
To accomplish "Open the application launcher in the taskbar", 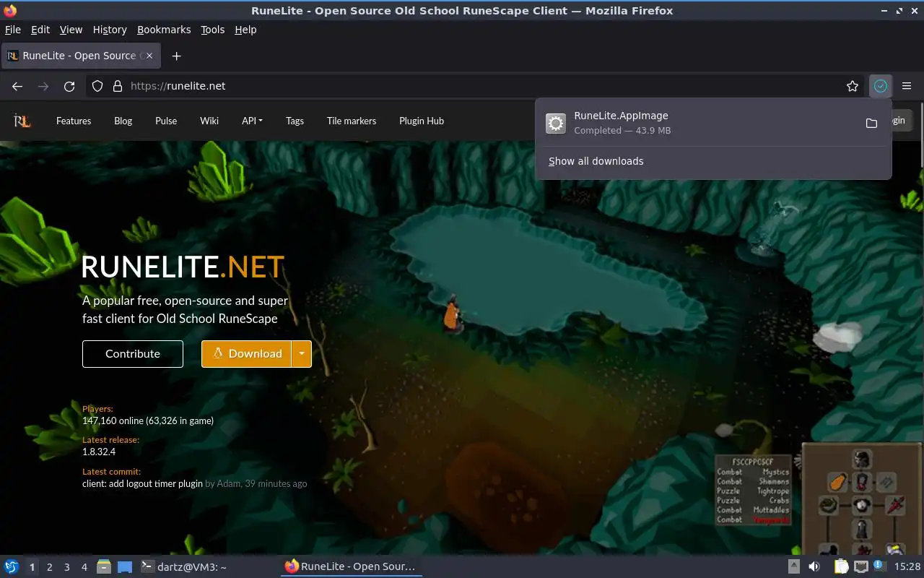I will tap(12, 566).
